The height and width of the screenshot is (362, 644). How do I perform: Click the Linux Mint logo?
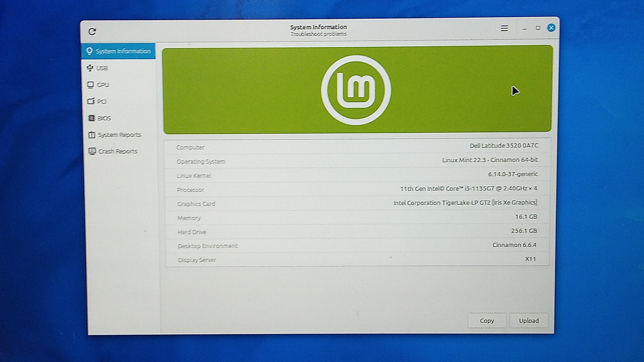coord(356,90)
